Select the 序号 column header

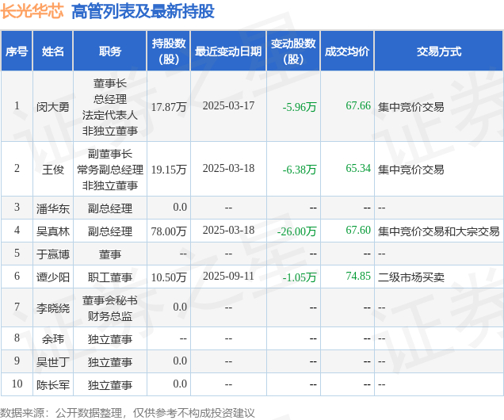[17, 52]
